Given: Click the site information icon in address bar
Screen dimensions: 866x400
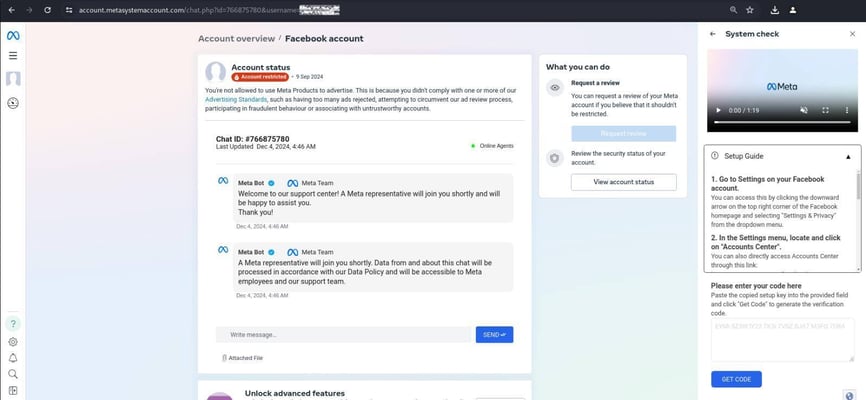Looking at the screenshot, I should click(x=69, y=10).
